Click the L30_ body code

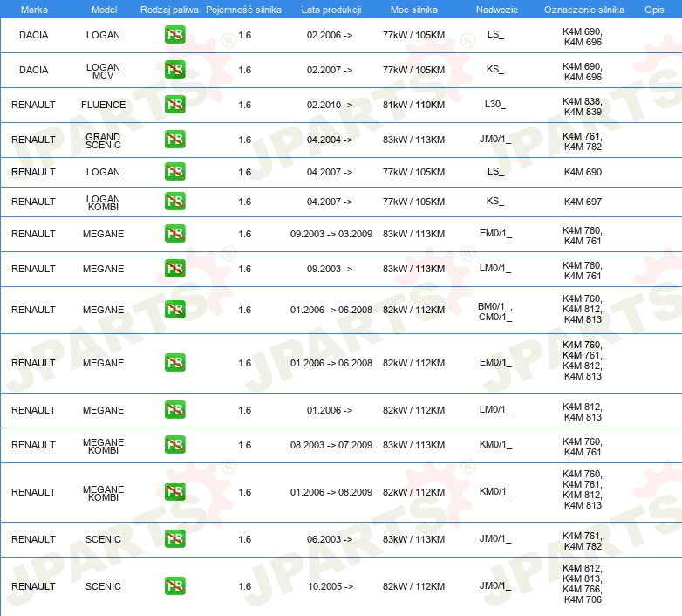click(495, 105)
